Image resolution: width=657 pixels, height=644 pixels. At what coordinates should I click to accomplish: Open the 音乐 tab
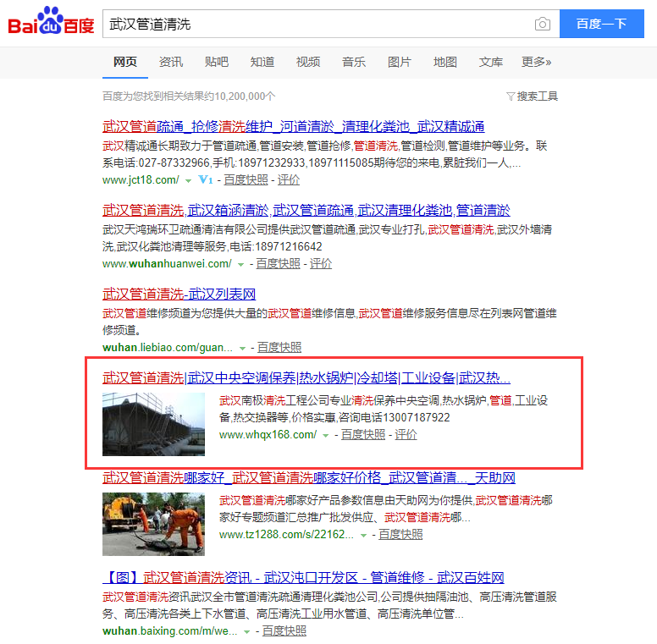(354, 62)
